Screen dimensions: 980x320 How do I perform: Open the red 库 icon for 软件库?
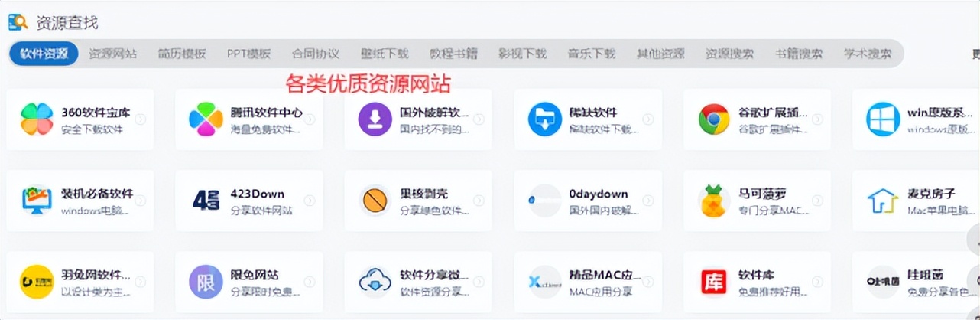point(714,282)
